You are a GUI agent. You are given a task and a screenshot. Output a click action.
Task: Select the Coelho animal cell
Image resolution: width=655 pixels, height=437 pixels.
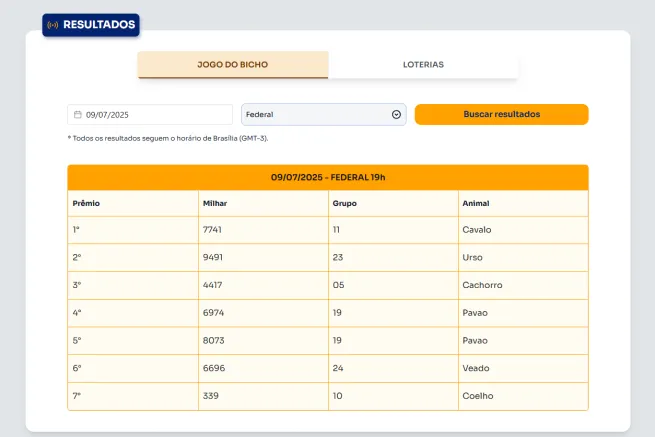[x=523, y=396]
